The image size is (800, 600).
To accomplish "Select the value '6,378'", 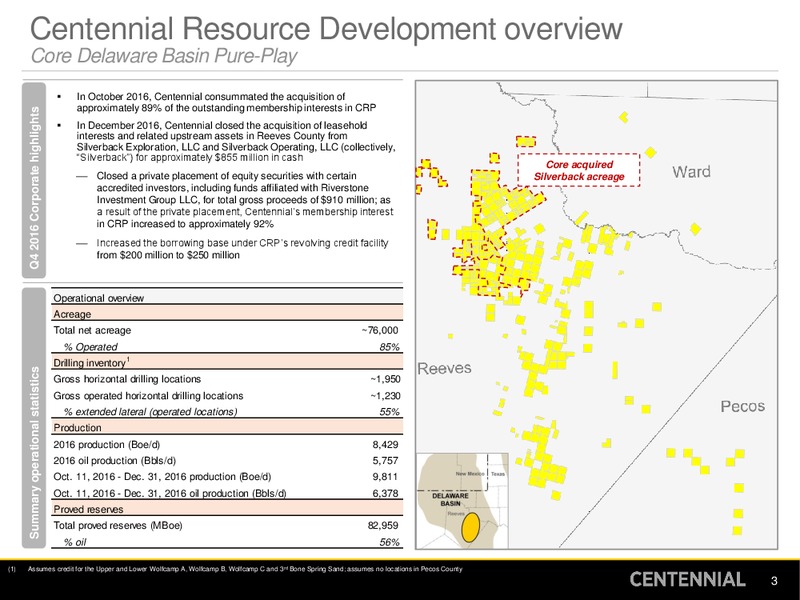I will tap(385, 493).
